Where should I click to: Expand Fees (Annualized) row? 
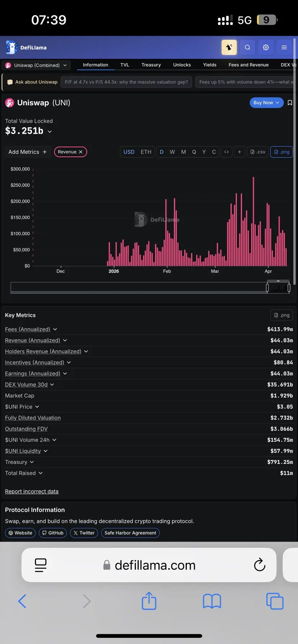(55, 329)
